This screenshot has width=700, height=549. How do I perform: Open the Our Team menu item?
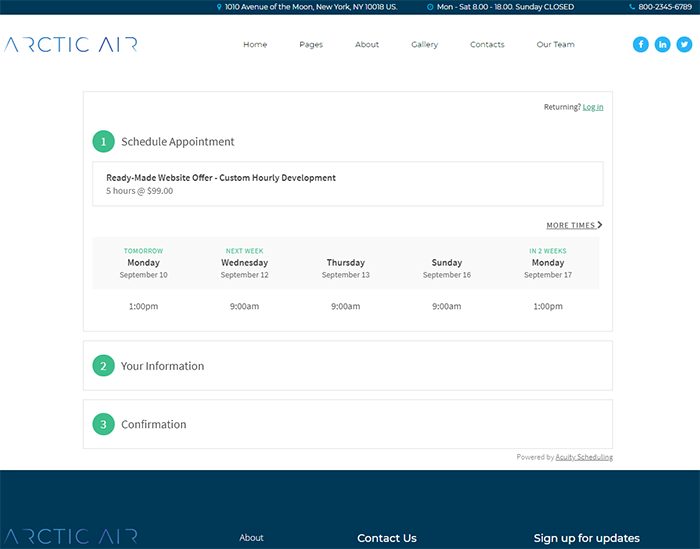[x=555, y=44]
